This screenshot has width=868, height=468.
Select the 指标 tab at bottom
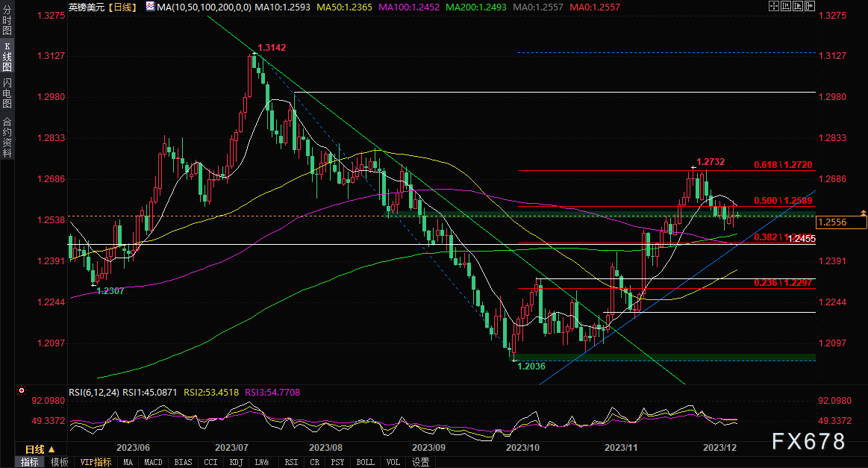click(30, 462)
